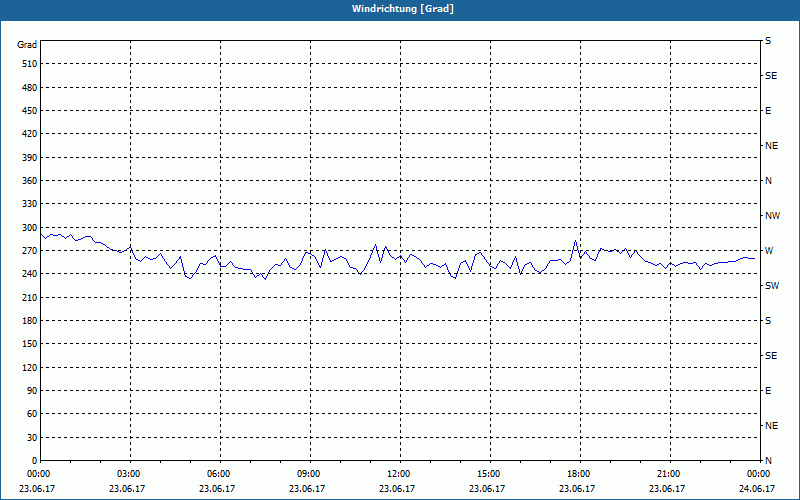The height and width of the screenshot is (500, 800).
Task: Click the 480 y-axis label
Action: 30,88
